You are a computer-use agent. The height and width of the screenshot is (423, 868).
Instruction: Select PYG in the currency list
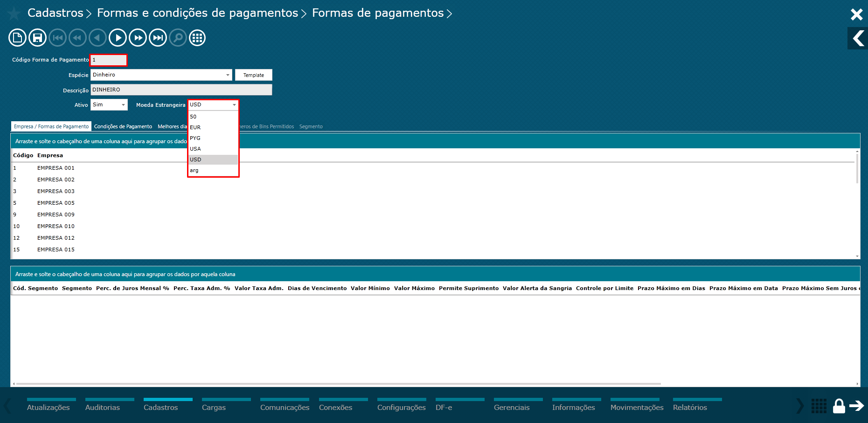pos(213,138)
